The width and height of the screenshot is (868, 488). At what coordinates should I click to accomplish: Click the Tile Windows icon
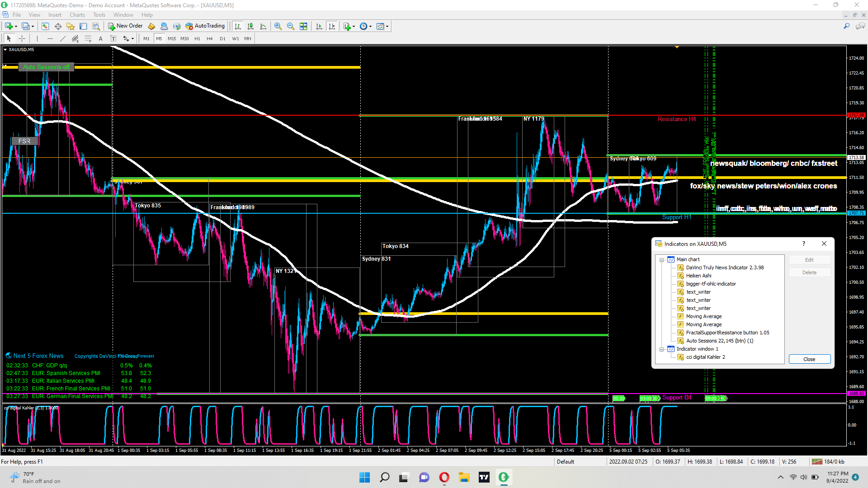303,26
